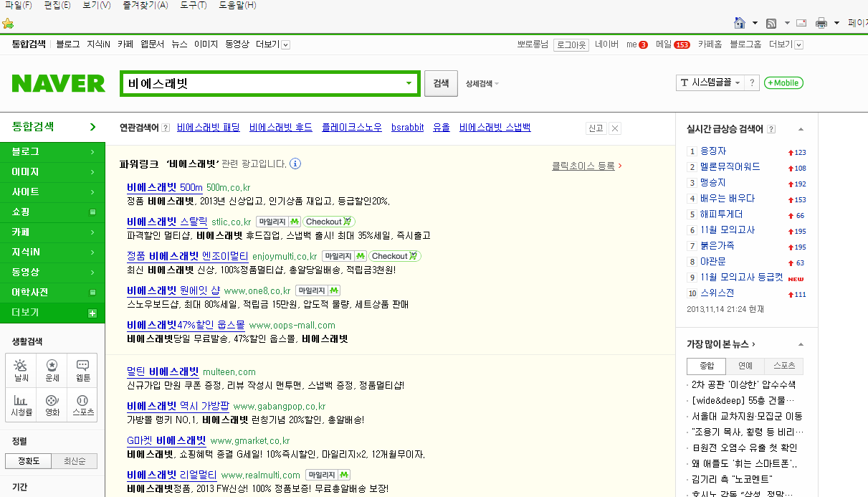Click the 마일리지 badge on 원에잇 샵 ad
This screenshot has height=497, width=868.
pos(318,290)
